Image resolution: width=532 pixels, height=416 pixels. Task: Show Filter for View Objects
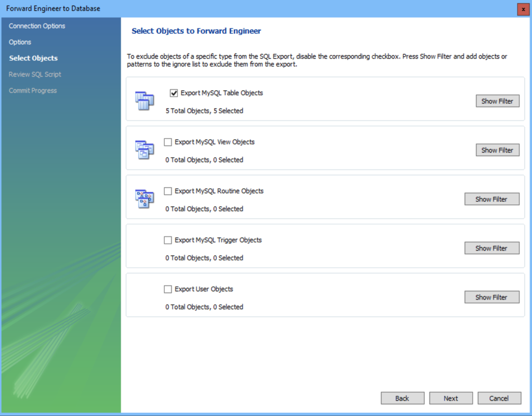tap(497, 150)
